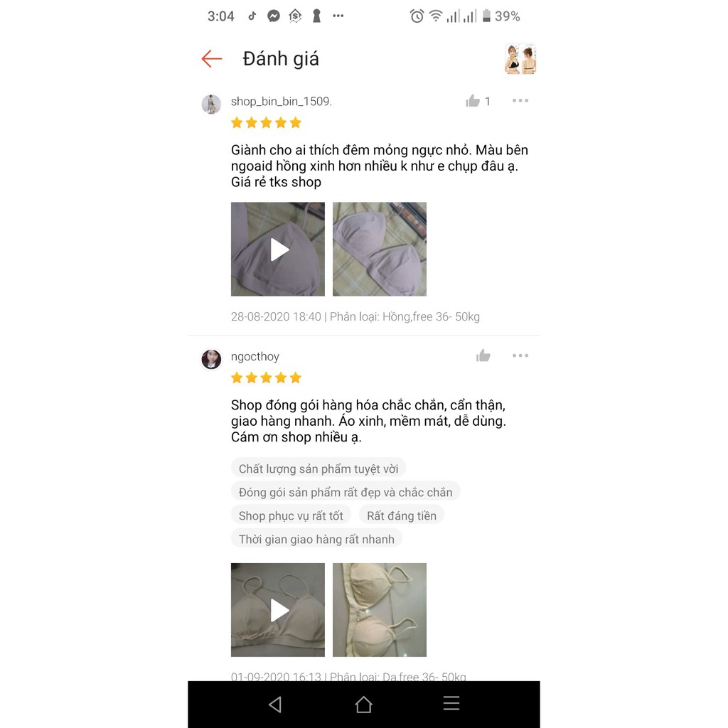This screenshot has width=728, height=728.
Task: Tap the 'Rất đáng tiền' tag
Action: (x=402, y=515)
